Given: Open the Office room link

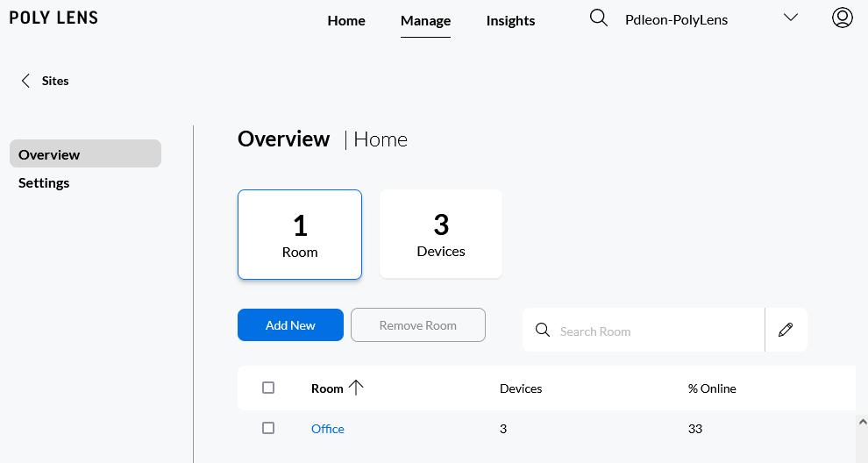Looking at the screenshot, I should pos(328,429).
